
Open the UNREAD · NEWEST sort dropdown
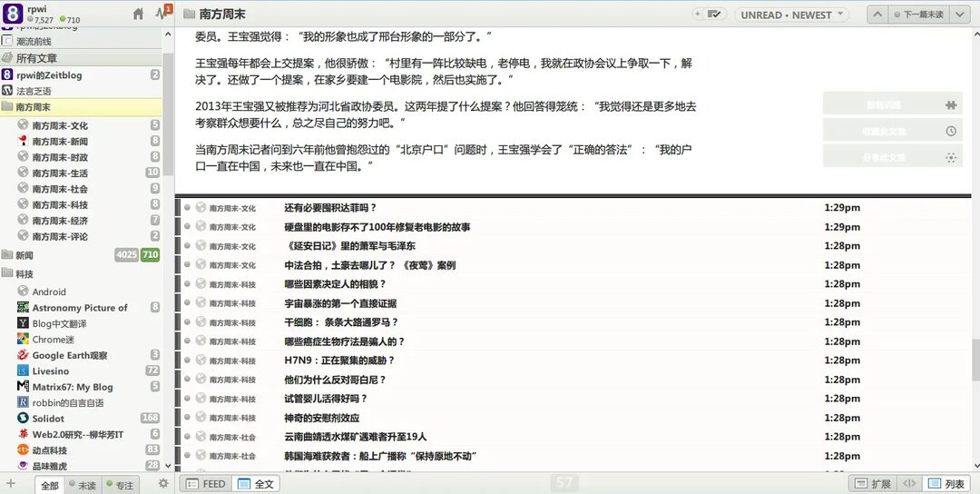pyautogui.click(x=791, y=15)
